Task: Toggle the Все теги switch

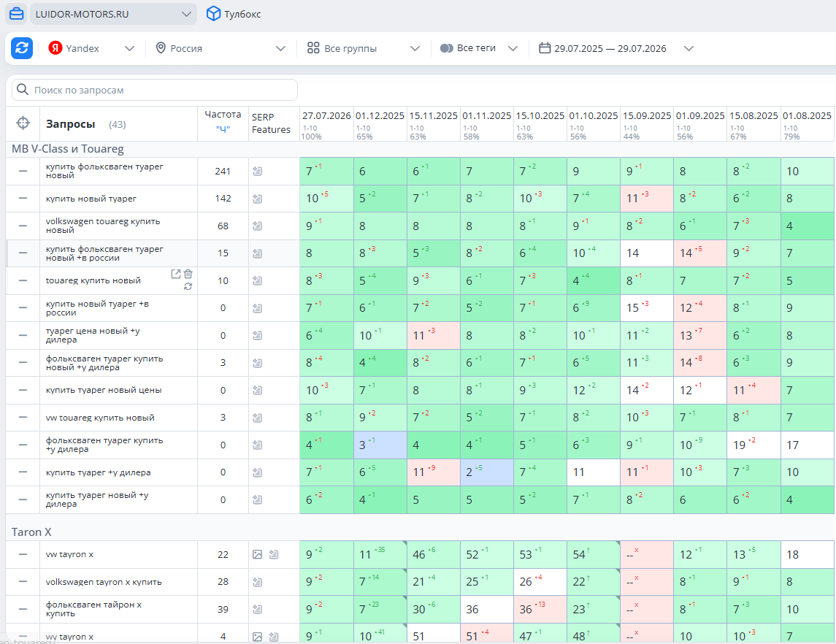Action: click(x=447, y=48)
